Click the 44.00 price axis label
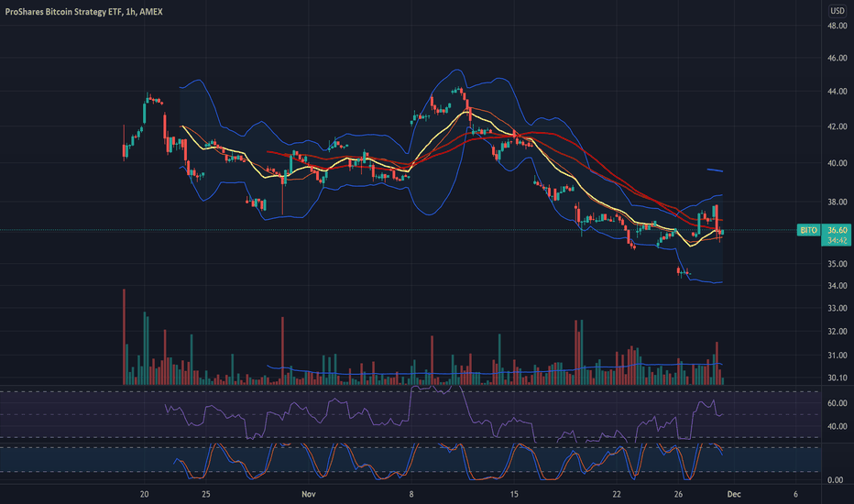Viewport: 854px width, 504px height. point(838,91)
